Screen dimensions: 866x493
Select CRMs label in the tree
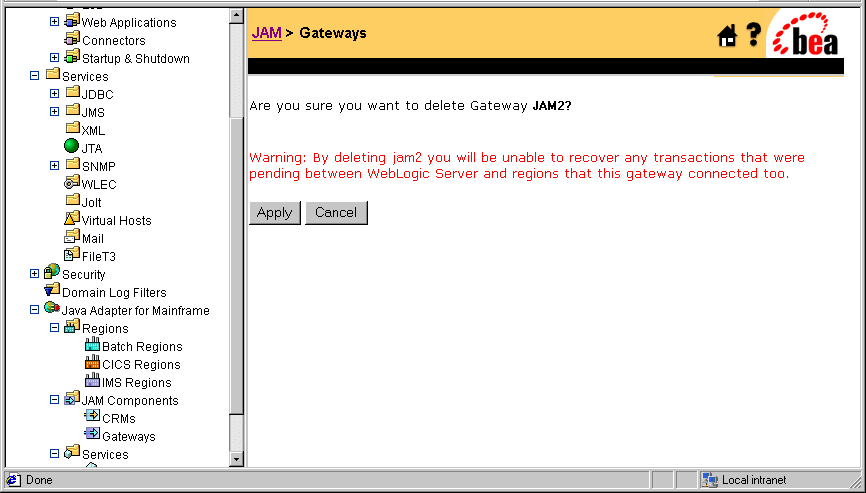coord(119,419)
